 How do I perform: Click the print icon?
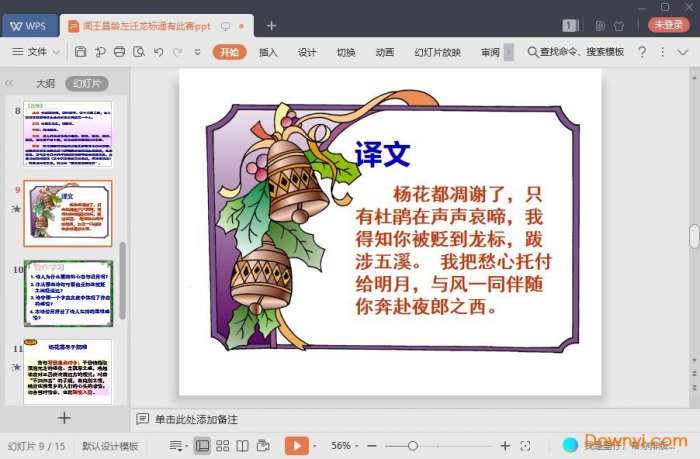[x=119, y=52]
